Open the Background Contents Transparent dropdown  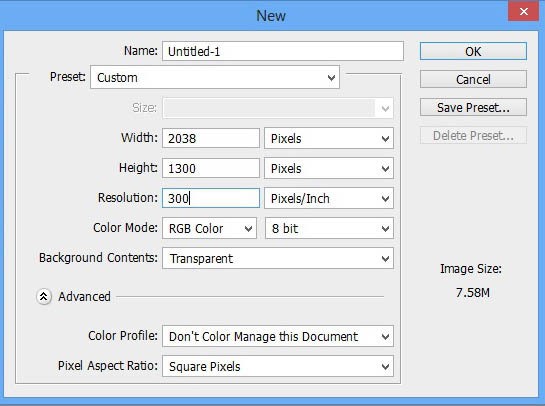point(278,258)
